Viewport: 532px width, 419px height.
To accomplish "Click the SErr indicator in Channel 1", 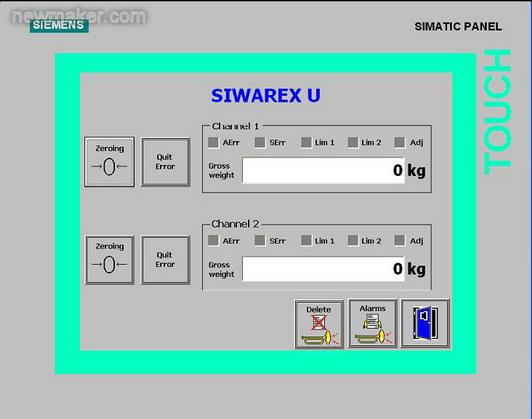I will click(x=260, y=142).
